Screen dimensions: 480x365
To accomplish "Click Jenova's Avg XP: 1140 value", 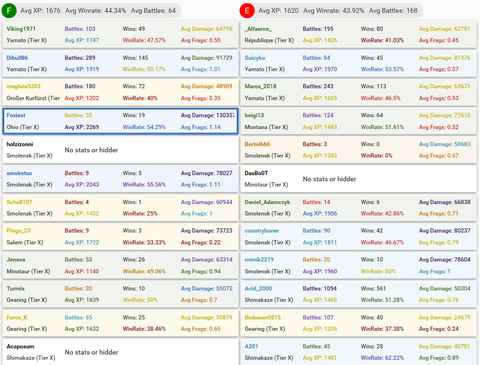I will [82, 271].
